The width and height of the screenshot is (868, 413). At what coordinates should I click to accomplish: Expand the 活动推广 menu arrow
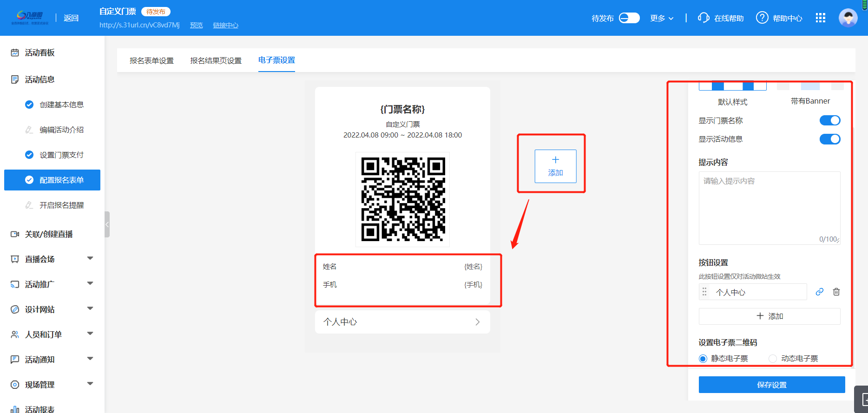click(90, 283)
